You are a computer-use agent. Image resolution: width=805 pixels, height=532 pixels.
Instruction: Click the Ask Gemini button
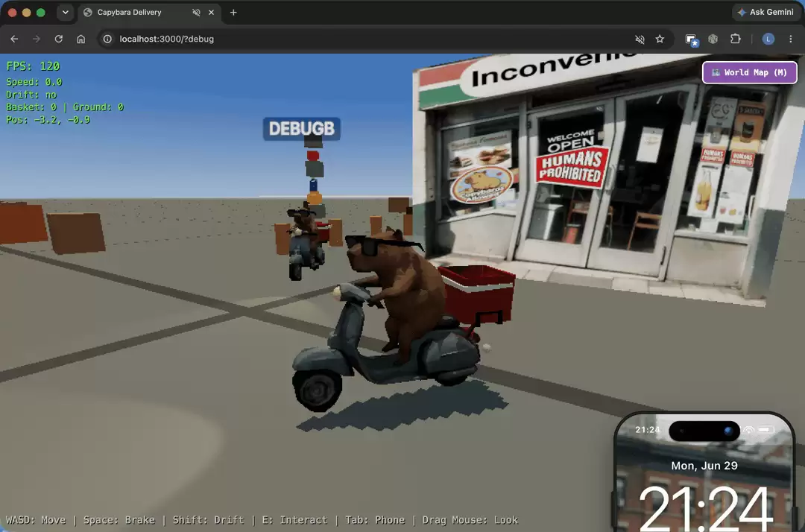[x=765, y=13]
